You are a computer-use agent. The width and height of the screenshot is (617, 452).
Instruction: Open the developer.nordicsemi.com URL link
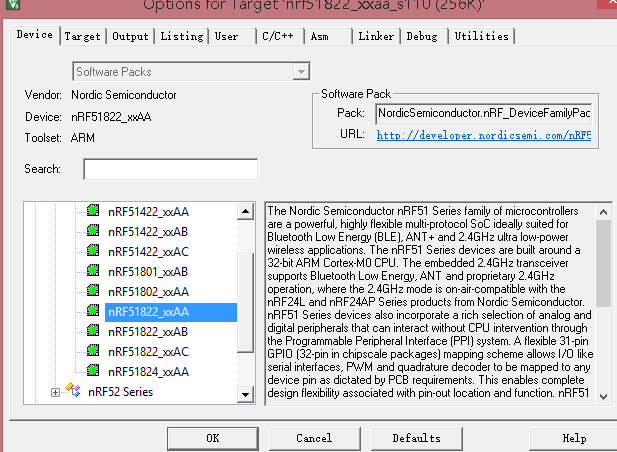tap(484, 135)
